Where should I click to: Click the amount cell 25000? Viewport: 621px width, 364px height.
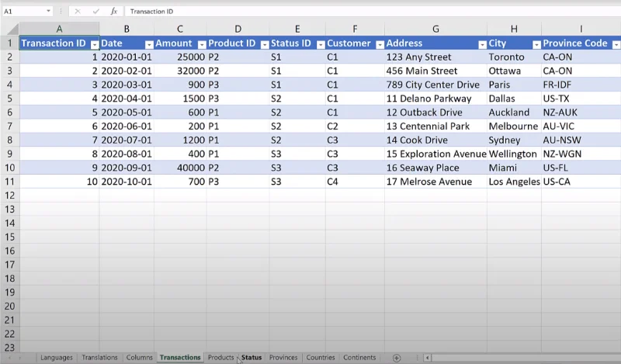coord(180,57)
